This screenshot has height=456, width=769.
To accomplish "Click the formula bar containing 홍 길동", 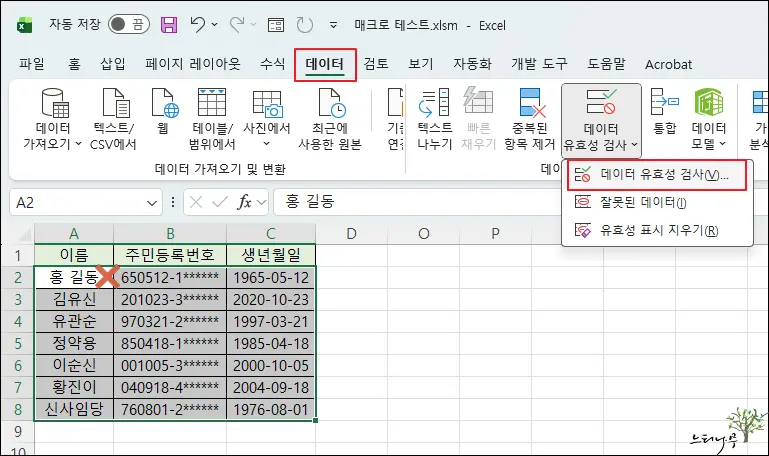I will (x=417, y=202).
